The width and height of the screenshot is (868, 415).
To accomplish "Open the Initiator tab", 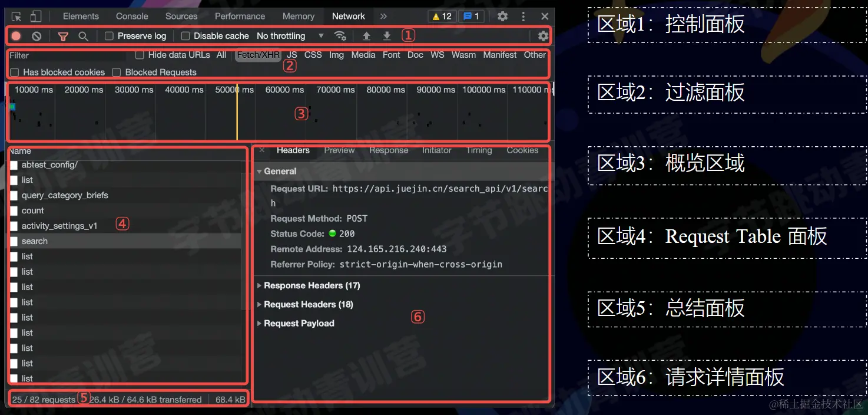I will coord(436,150).
